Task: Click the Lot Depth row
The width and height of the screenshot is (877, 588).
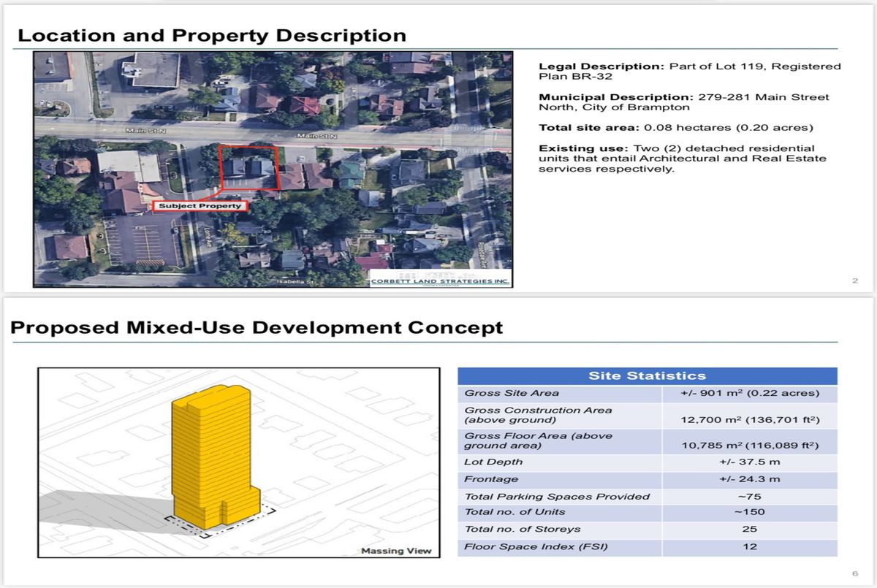Action: coord(648,462)
